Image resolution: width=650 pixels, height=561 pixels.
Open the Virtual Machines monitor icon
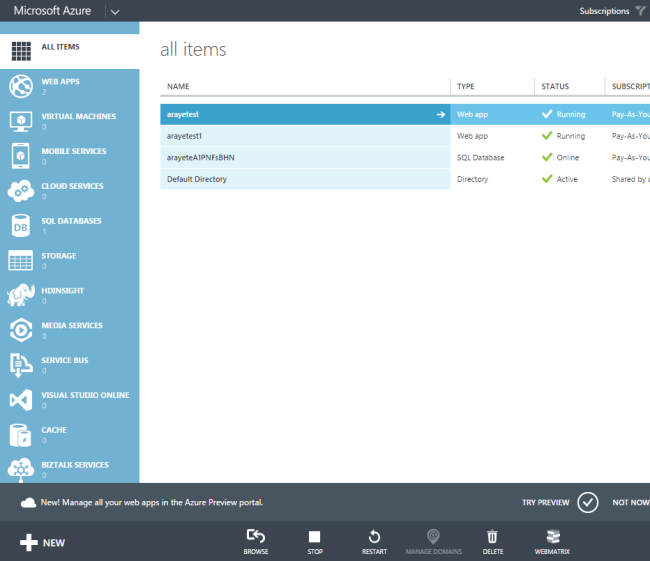pos(21,121)
